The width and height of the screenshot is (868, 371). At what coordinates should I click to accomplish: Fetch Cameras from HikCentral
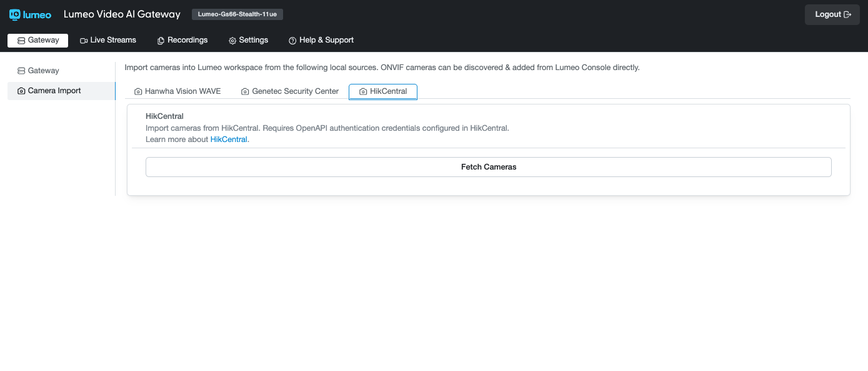tap(489, 167)
